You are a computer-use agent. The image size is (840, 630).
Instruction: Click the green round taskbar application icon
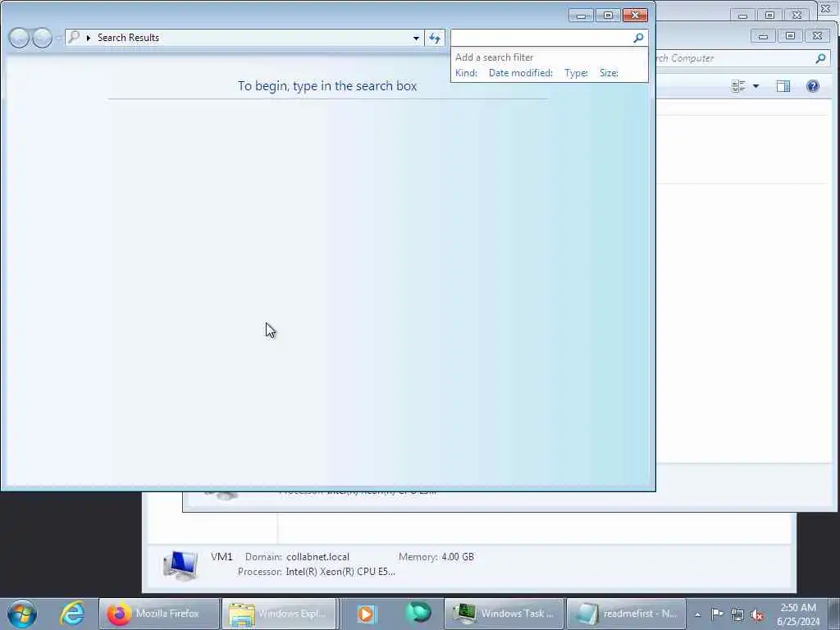418,613
